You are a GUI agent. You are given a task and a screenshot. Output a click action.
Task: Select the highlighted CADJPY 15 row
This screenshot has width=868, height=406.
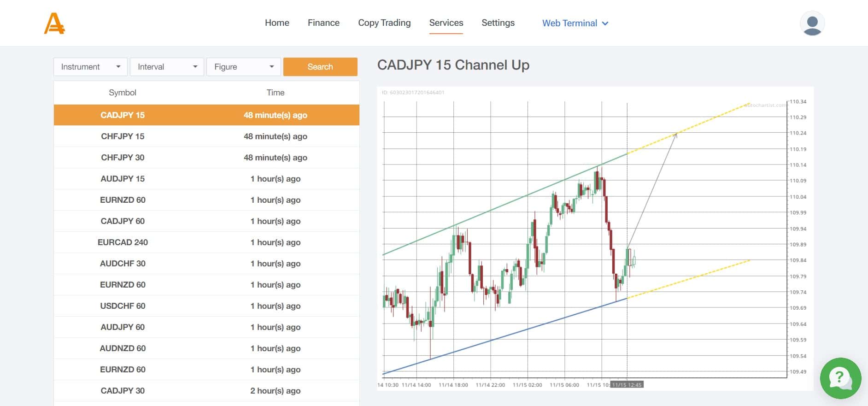coord(206,115)
